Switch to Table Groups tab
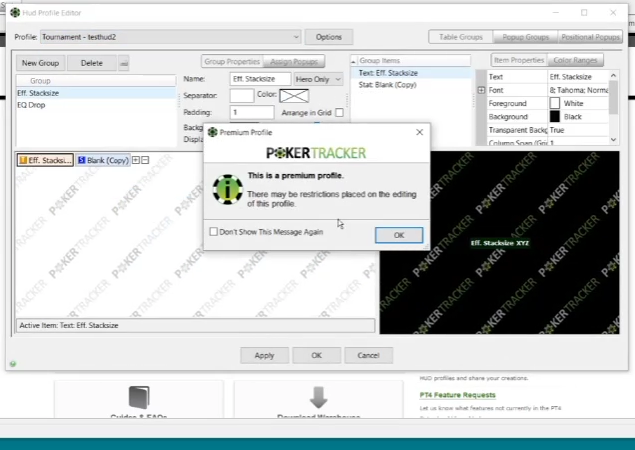This screenshot has width=635, height=450. point(460,37)
